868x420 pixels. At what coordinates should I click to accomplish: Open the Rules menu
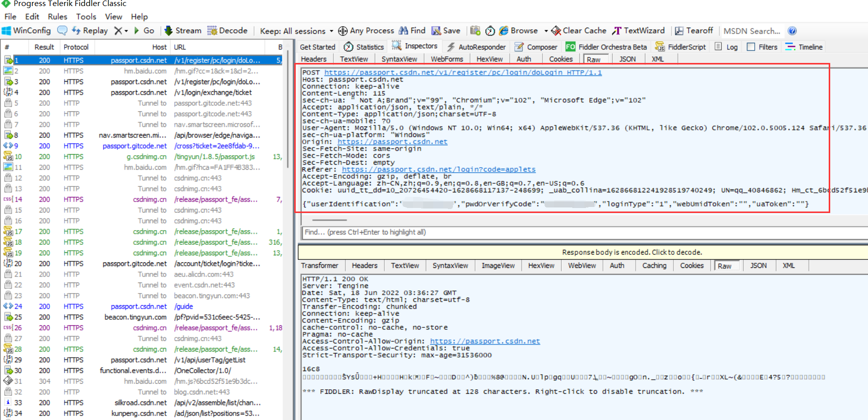(57, 17)
